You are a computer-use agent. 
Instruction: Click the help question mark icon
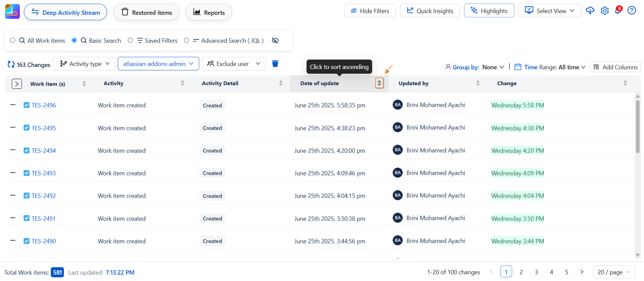(632, 11)
